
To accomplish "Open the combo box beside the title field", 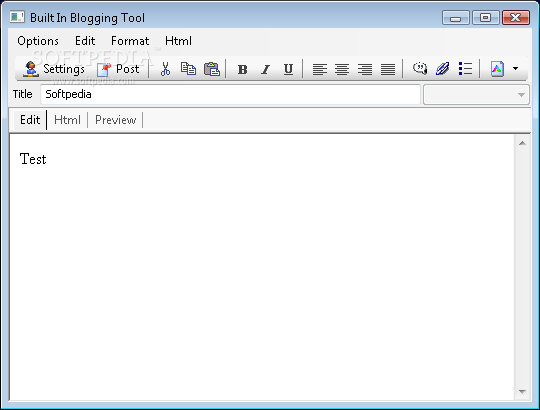I will tap(476, 94).
